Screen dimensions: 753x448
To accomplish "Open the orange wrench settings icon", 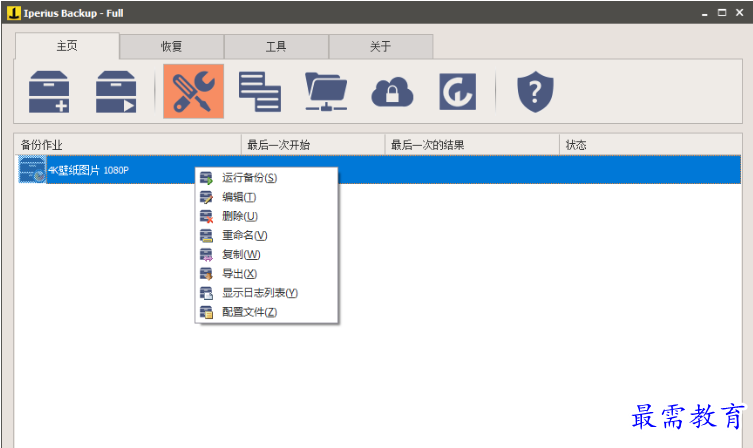I will 194,91.
